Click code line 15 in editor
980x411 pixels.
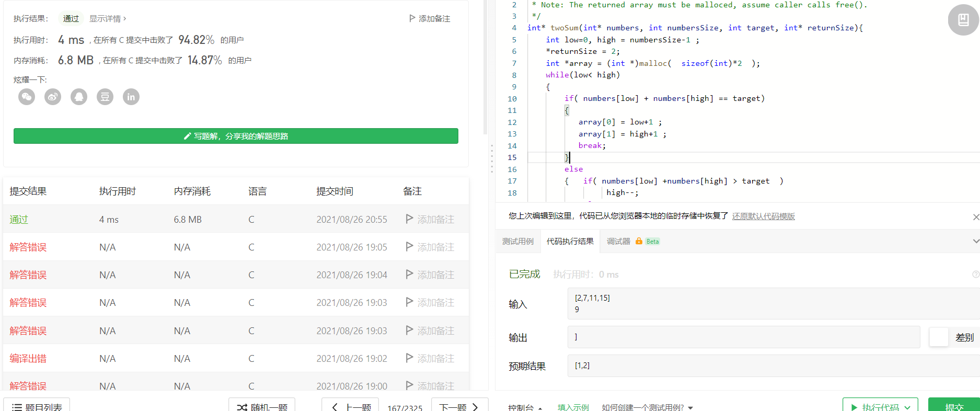pos(753,157)
